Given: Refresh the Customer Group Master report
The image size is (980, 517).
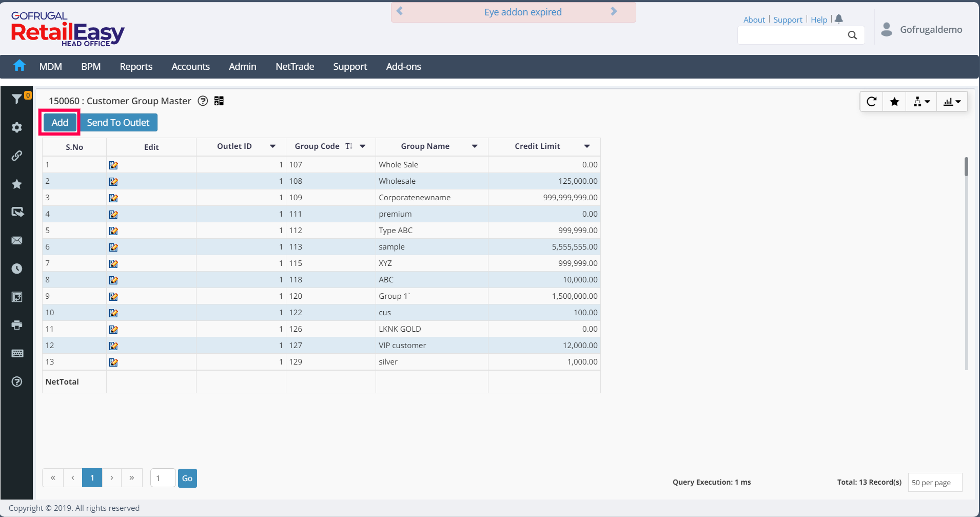Looking at the screenshot, I should tap(871, 102).
